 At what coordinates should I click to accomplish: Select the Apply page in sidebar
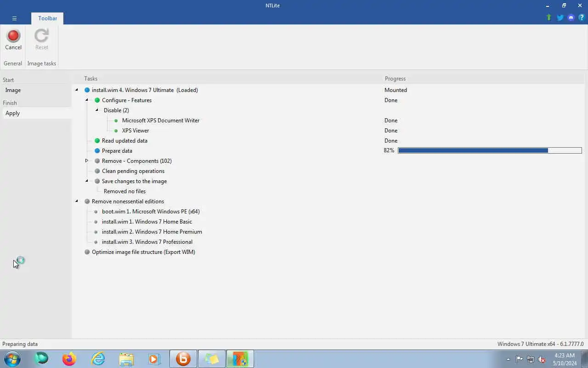(36, 113)
